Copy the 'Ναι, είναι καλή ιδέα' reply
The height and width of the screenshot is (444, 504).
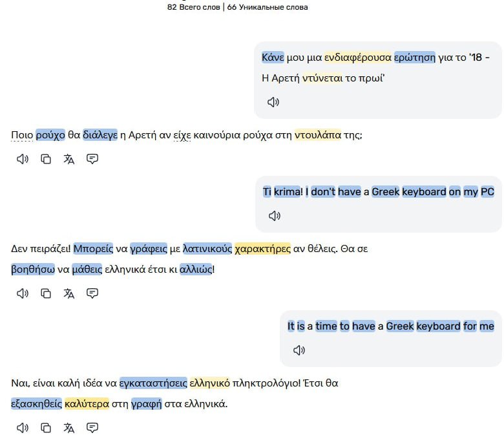point(46,428)
